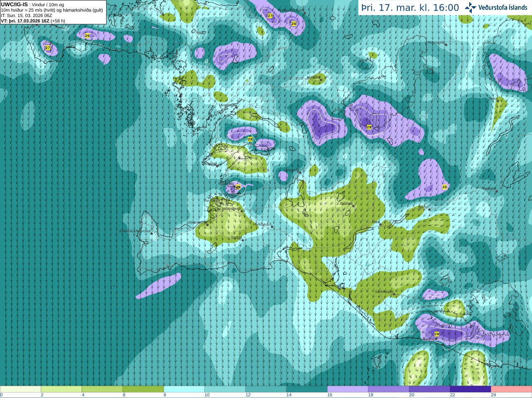Screen dimensions: 532x398
Task: Click the 'VT: þri. 17.03.2026 16Z' valid-time line
Action: (25, 21)
